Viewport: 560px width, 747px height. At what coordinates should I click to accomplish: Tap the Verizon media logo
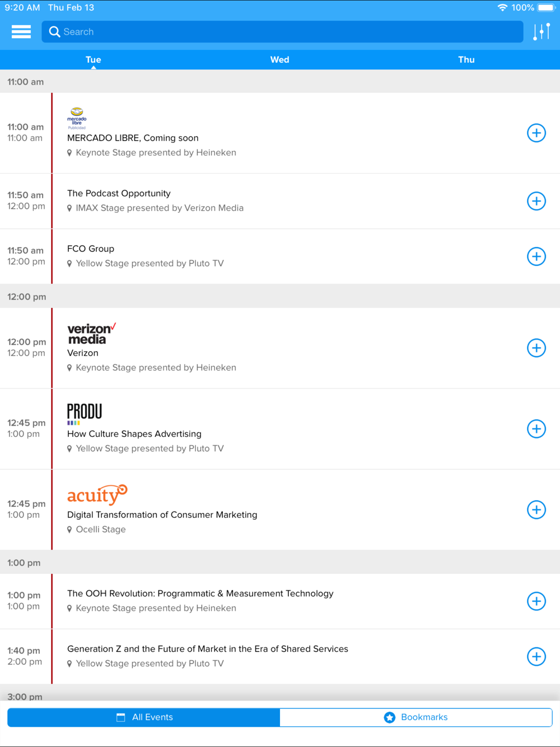point(92,334)
